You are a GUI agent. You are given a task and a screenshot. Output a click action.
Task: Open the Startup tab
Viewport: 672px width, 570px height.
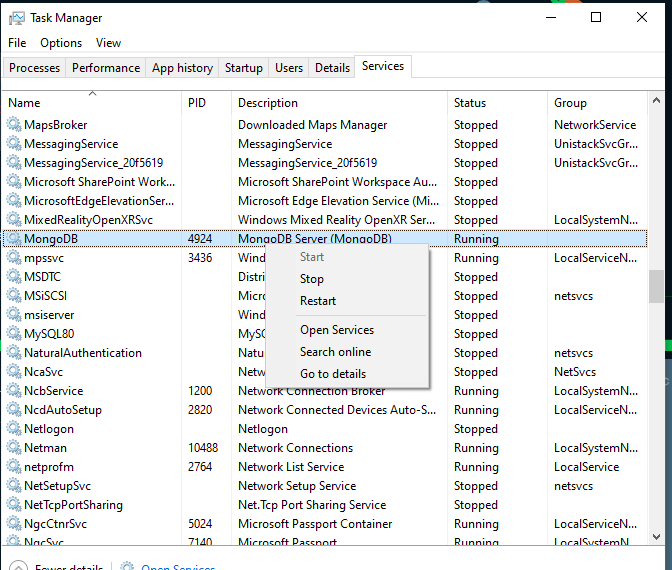pos(244,68)
